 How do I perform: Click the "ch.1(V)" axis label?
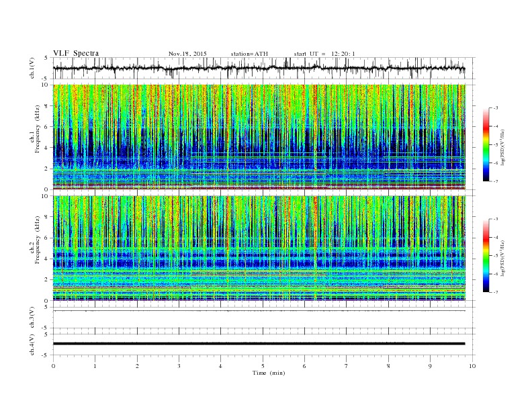pos(32,68)
